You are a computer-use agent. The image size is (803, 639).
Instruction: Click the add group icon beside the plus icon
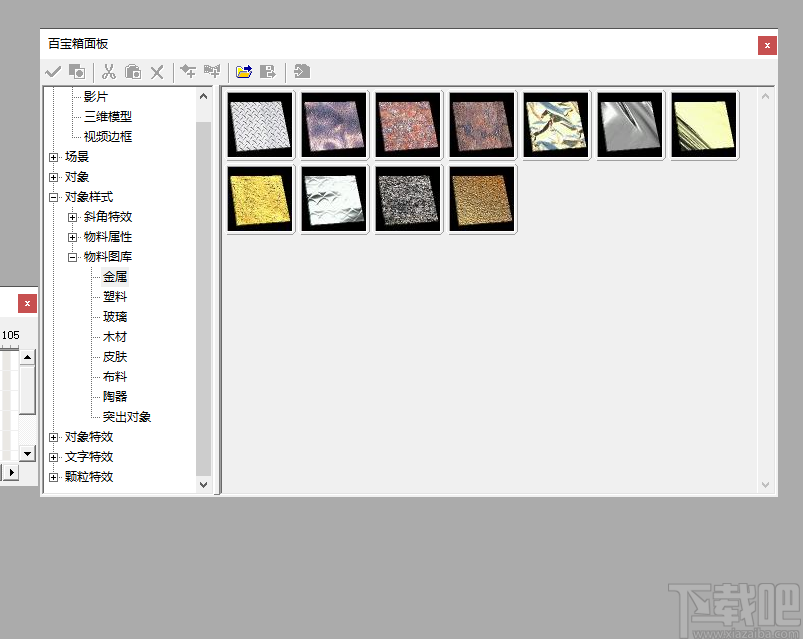pyautogui.click(x=210, y=71)
